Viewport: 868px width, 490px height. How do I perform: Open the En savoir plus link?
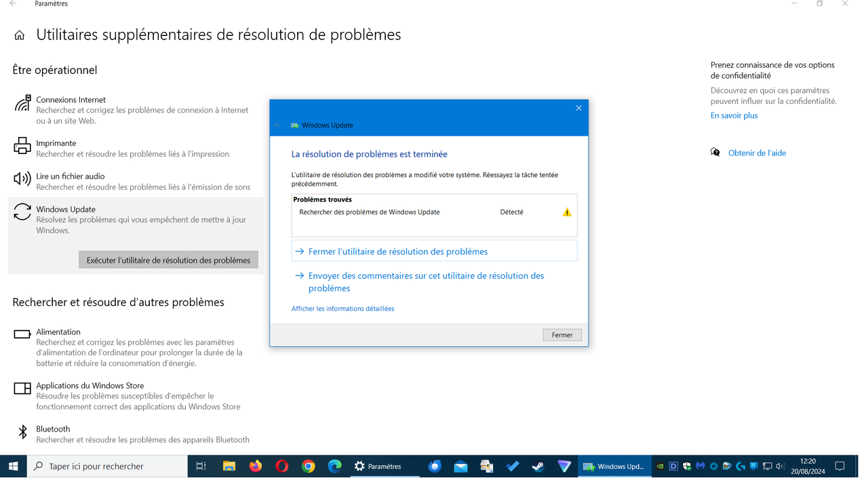734,115
